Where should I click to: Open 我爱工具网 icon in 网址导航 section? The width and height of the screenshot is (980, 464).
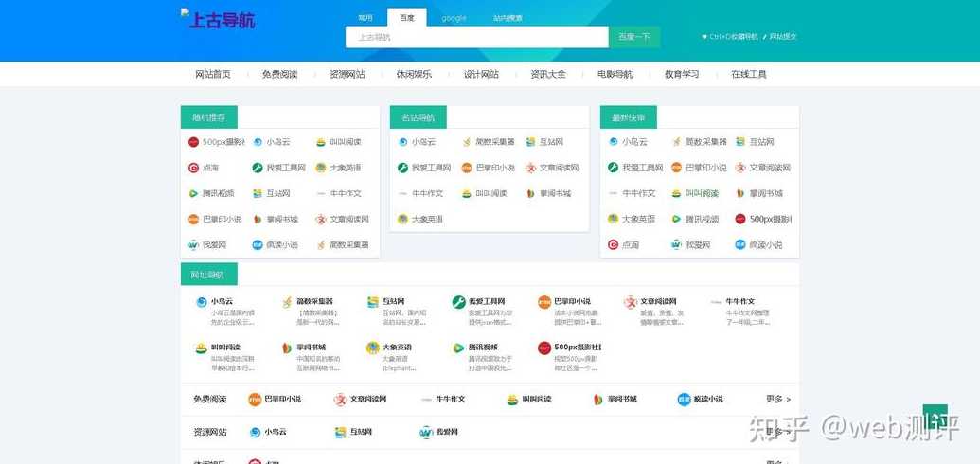459,302
